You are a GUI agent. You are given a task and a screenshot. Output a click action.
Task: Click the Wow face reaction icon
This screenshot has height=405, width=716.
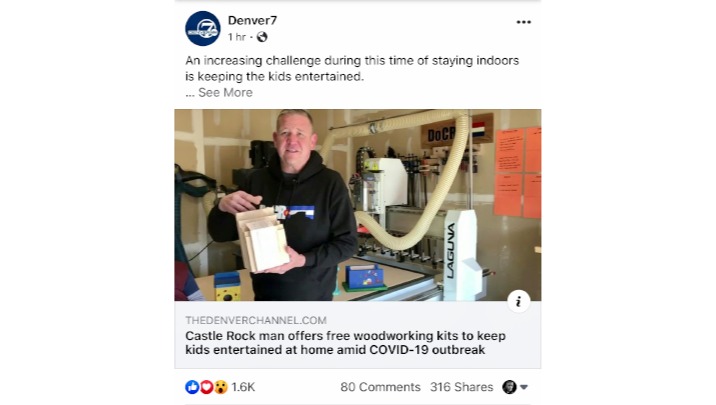click(x=221, y=387)
